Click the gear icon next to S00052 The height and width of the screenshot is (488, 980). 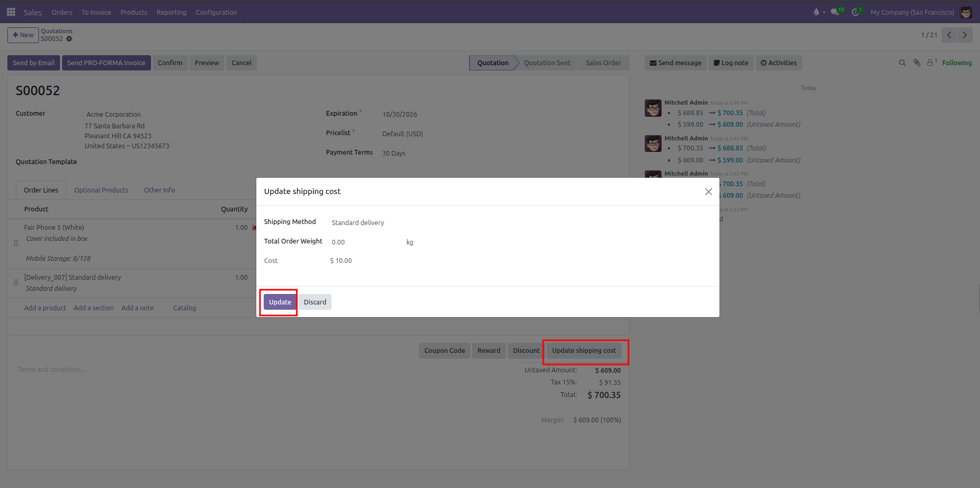click(69, 39)
